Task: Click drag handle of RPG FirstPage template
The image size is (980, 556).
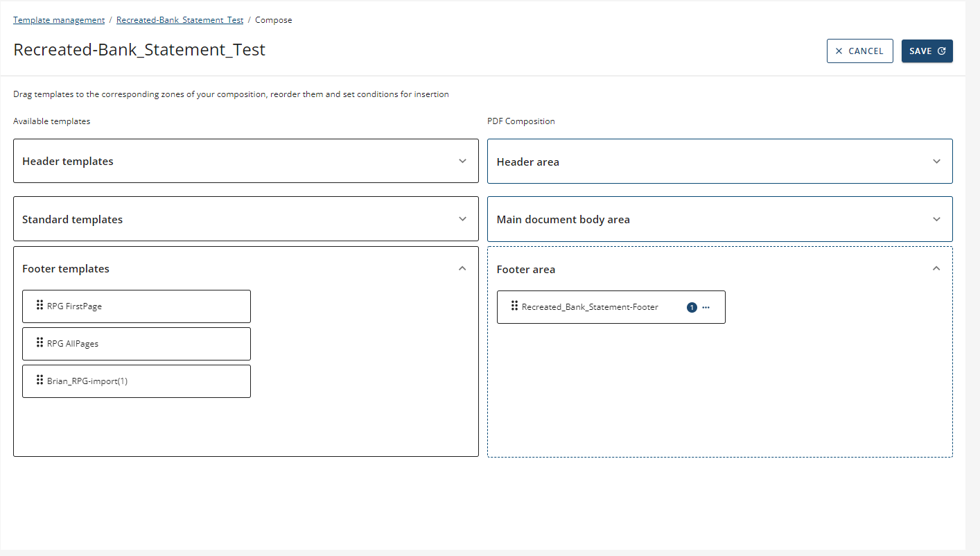Action: click(x=40, y=305)
